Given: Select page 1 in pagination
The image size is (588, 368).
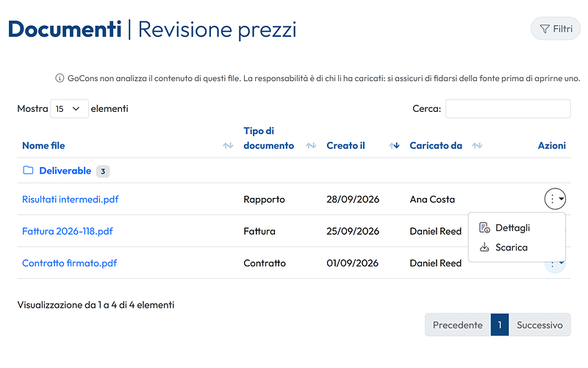Looking at the screenshot, I should pyautogui.click(x=500, y=325).
